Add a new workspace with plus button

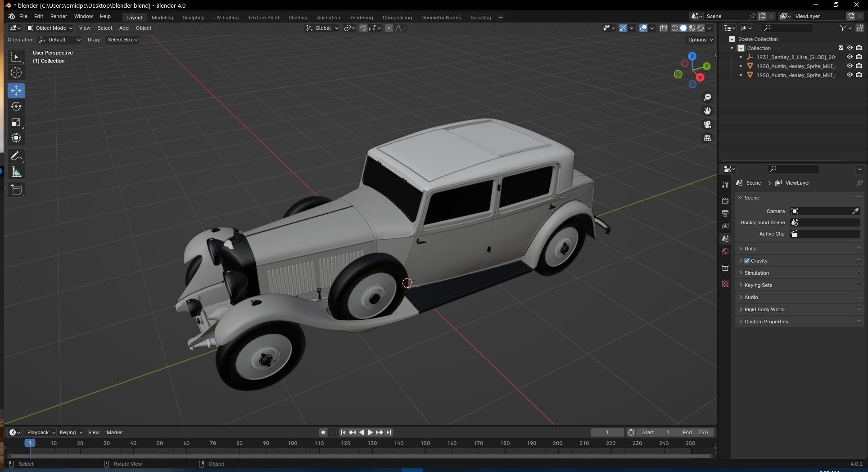pyautogui.click(x=501, y=18)
